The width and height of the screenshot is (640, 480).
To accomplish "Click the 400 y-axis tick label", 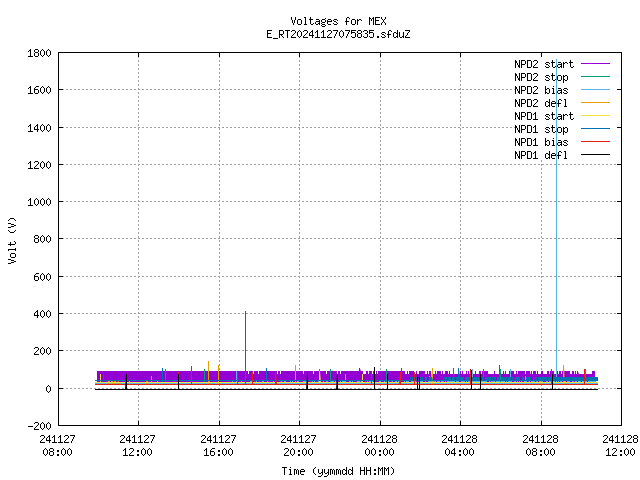I will coord(42,314).
